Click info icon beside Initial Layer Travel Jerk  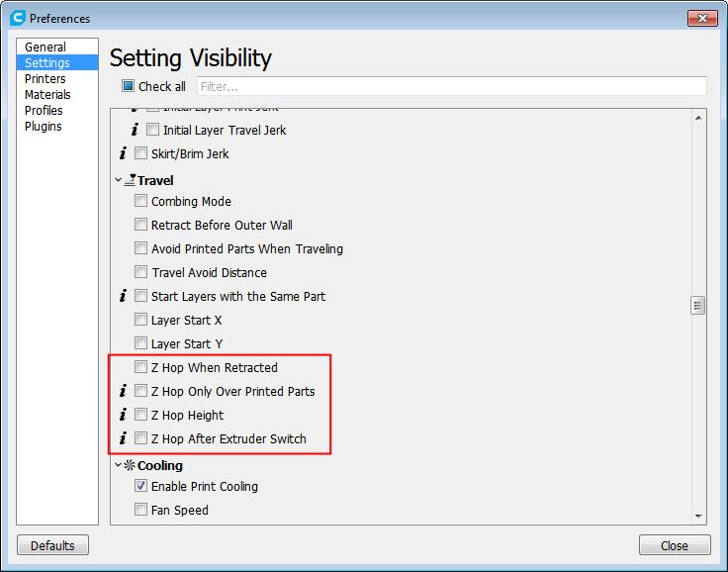134,130
